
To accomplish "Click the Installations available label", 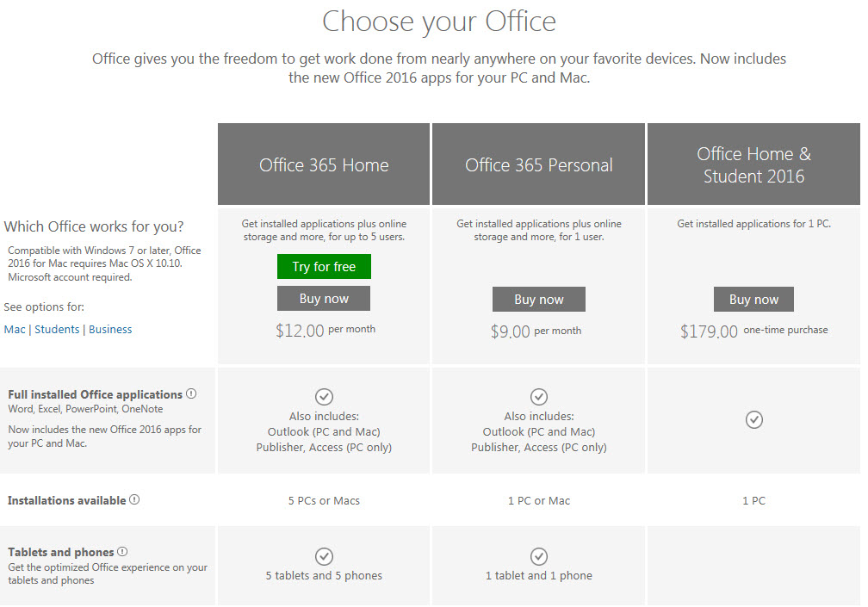I will pyautogui.click(x=67, y=501).
